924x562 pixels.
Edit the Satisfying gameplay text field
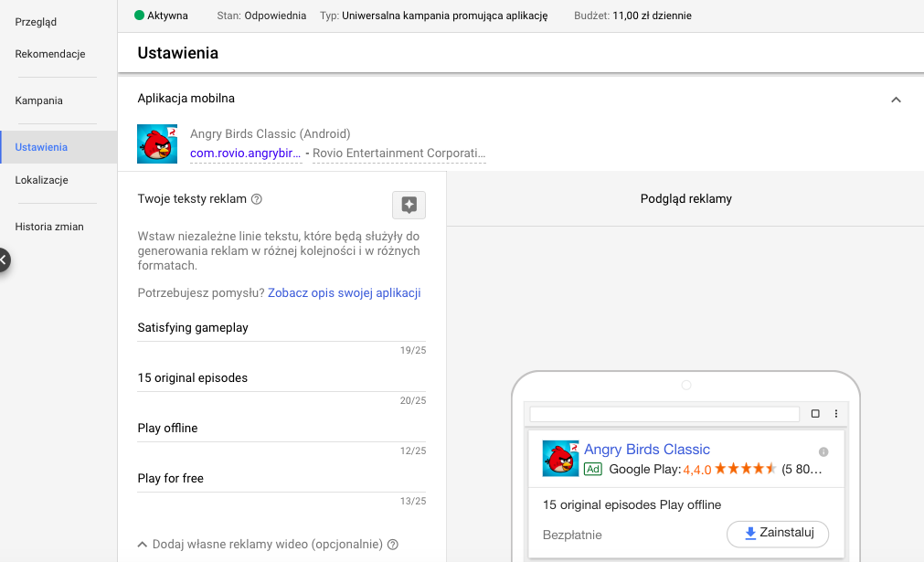[x=281, y=328]
